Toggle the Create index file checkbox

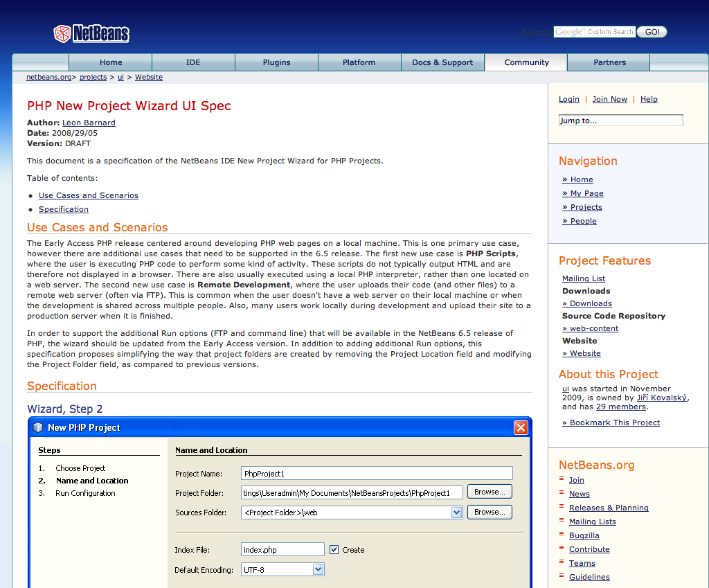pyautogui.click(x=334, y=549)
